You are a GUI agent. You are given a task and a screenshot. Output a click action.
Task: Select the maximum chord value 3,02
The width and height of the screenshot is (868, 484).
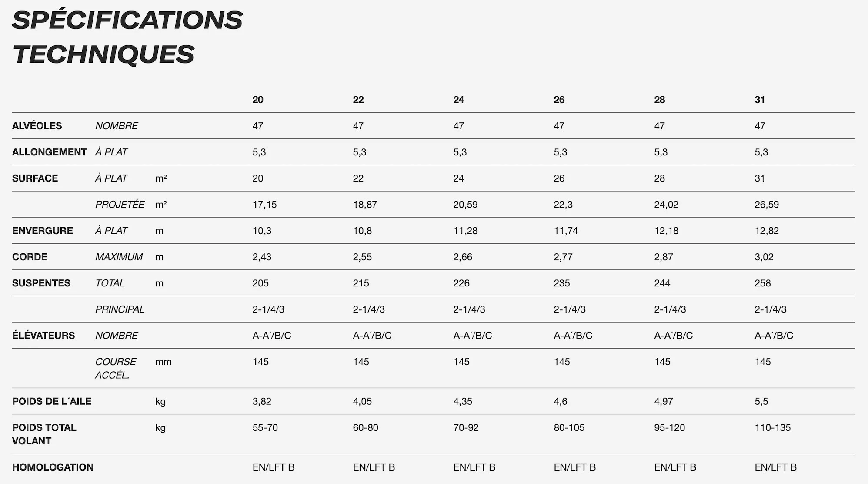point(764,257)
